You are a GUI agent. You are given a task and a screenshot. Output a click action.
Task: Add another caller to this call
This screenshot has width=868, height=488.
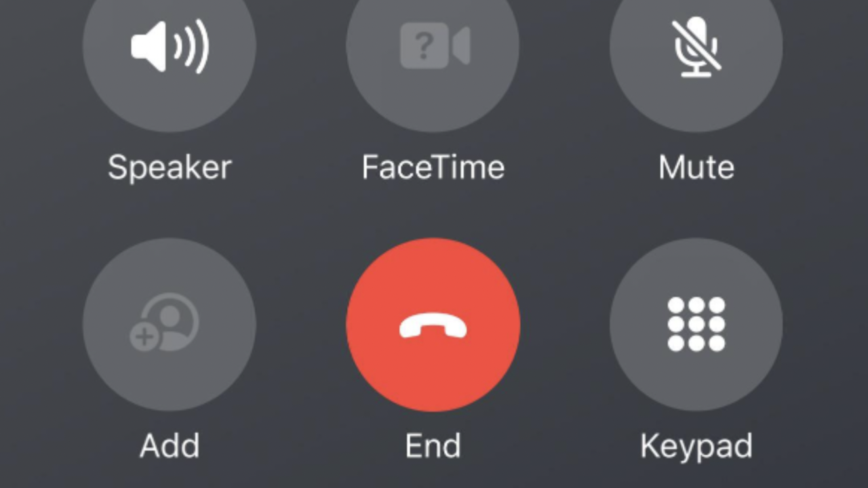[x=170, y=325]
